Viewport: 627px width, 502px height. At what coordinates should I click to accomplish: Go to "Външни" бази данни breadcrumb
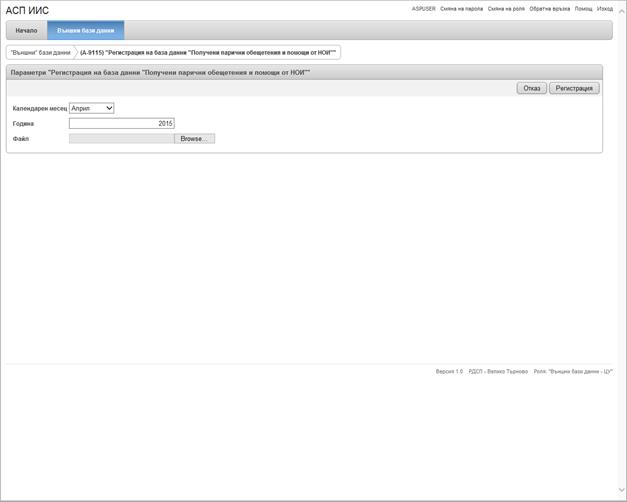tap(40, 52)
